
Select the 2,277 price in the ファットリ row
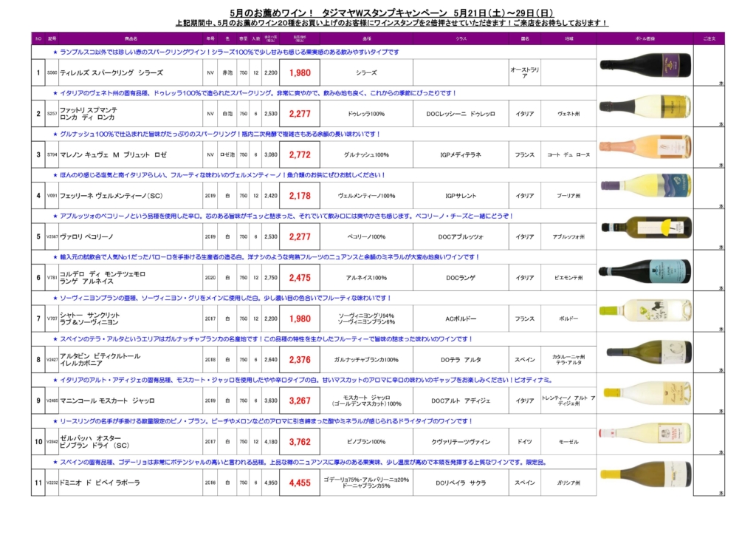pyautogui.click(x=300, y=114)
